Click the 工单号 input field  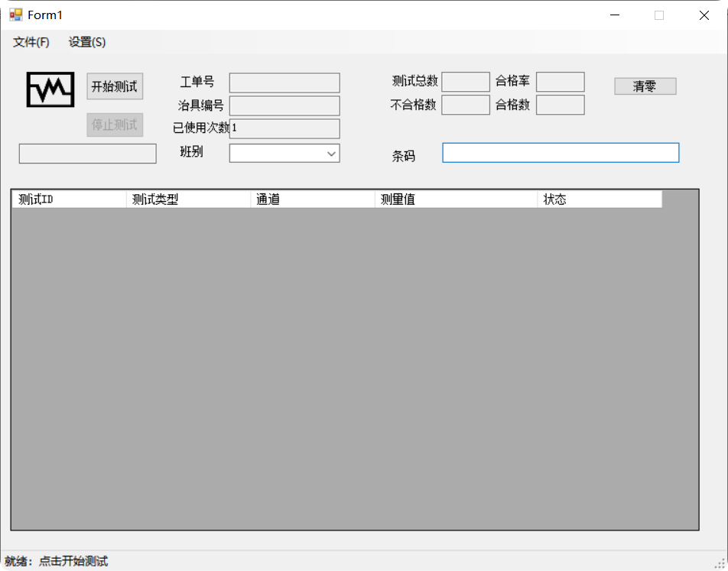pyautogui.click(x=284, y=83)
